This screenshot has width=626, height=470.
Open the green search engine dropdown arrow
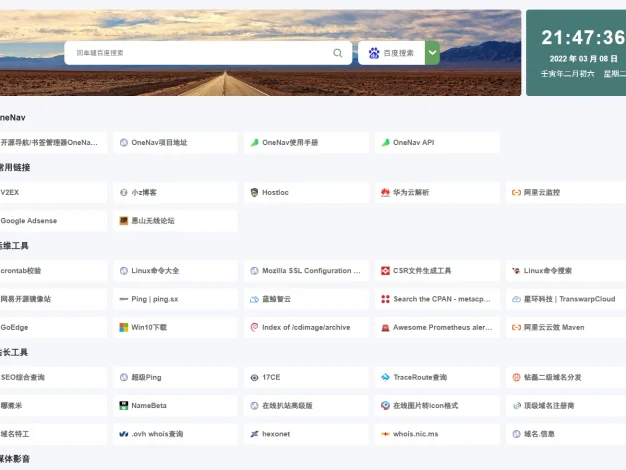[432, 53]
